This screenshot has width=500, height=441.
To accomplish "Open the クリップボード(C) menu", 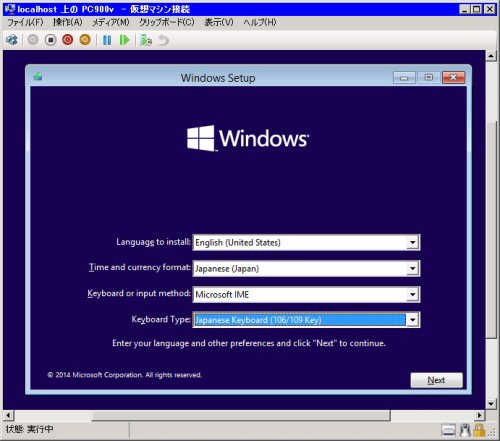I will click(x=167, y=22).
